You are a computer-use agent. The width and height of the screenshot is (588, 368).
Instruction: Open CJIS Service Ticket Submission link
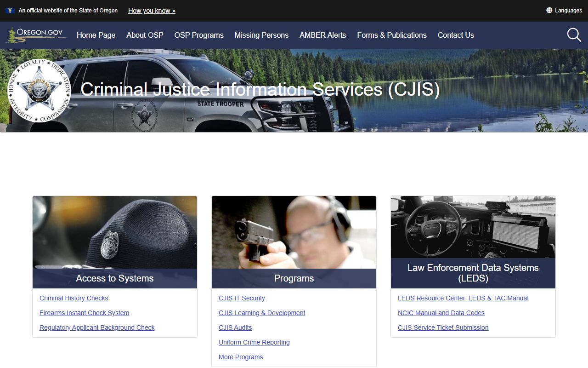443,328
